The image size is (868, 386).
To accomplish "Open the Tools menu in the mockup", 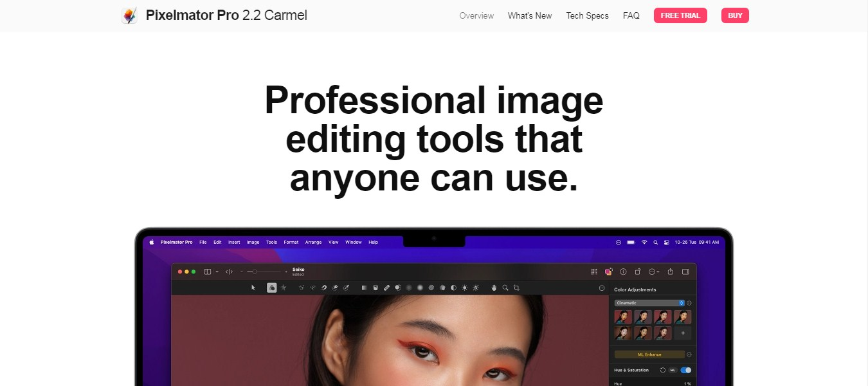I will pos(272,243).
